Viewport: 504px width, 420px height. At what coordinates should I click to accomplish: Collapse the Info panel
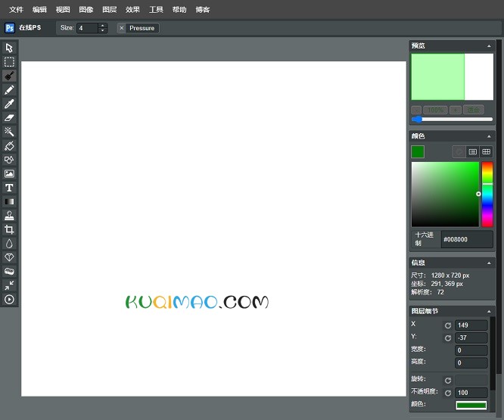click(489, 263)
